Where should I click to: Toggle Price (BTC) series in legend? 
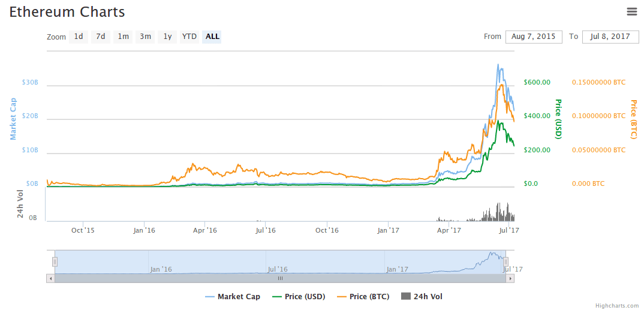pos(363,296)
